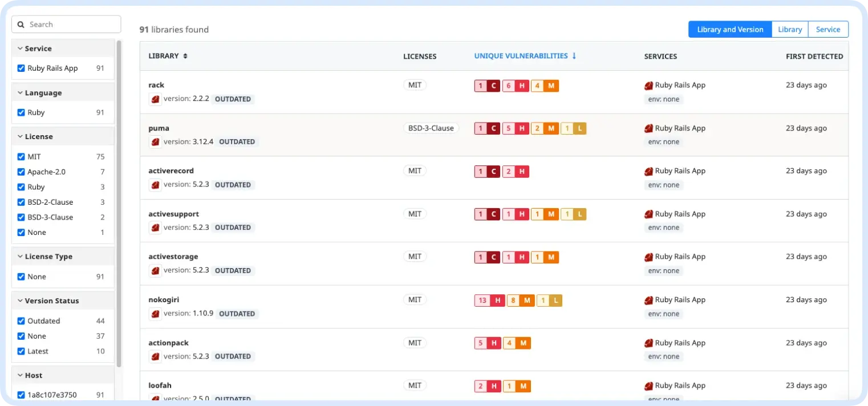Click the Ruby gem icon beside nokogiri version
The image size is (868, 406).
click(155, 314)
